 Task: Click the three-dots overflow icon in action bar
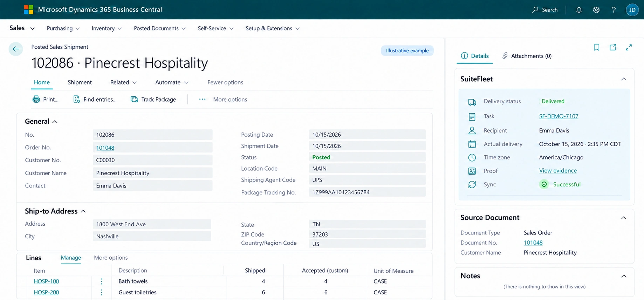tap(202, 100)
